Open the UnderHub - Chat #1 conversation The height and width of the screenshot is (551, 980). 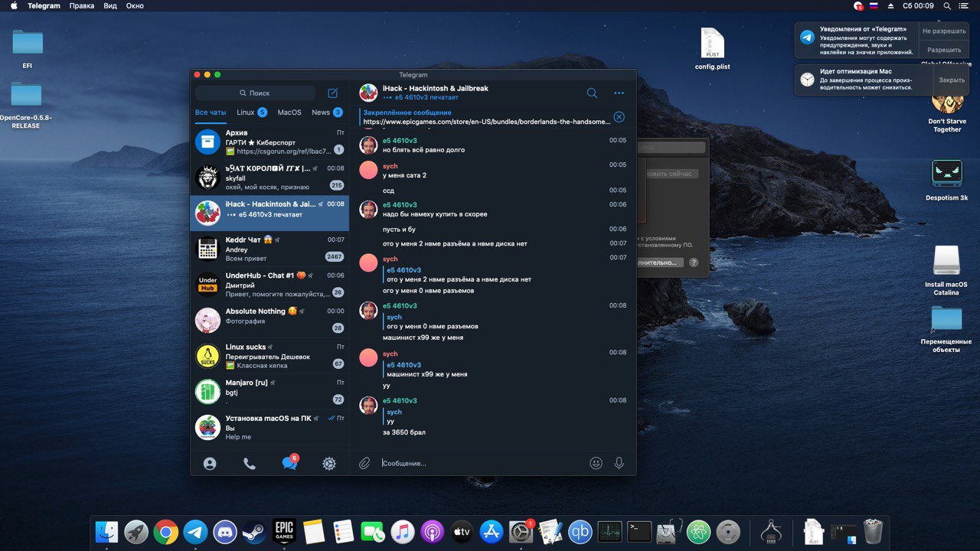(269, 284)
